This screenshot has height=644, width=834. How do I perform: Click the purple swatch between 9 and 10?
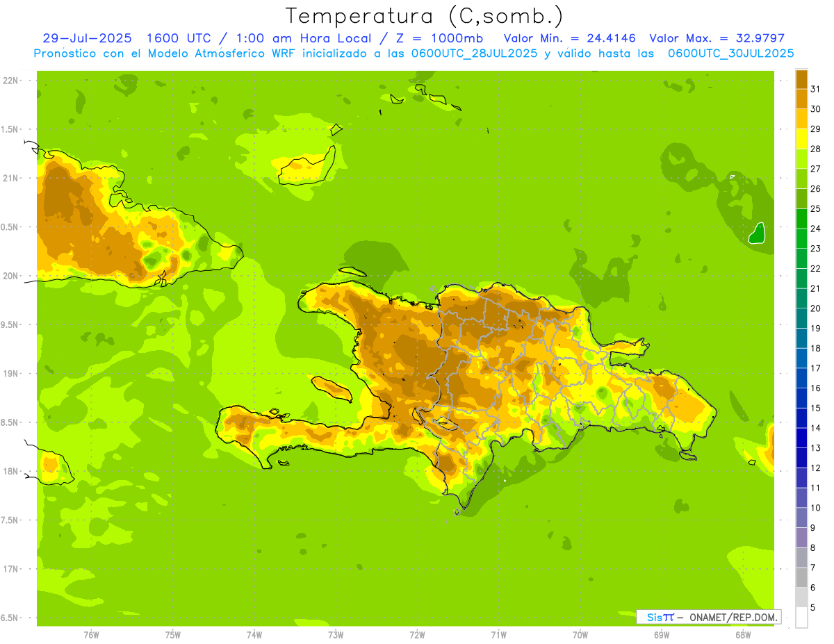tap(801, 518)
